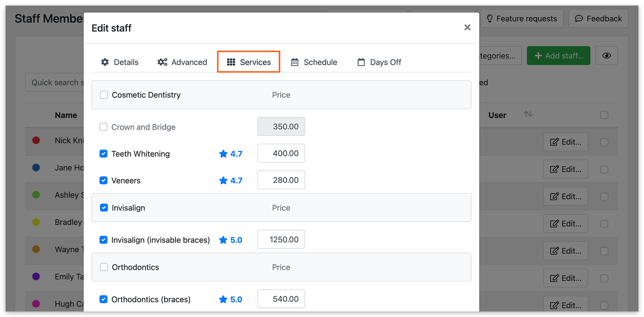Screen dimensions: 644x317
Task: Check the select-all checkbox in table header
Action: [x=604, y=115]
